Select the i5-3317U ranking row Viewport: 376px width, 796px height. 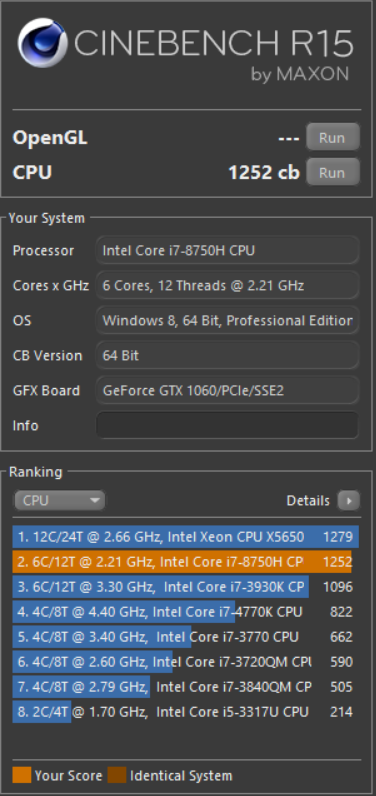click(x=186, y=712)
